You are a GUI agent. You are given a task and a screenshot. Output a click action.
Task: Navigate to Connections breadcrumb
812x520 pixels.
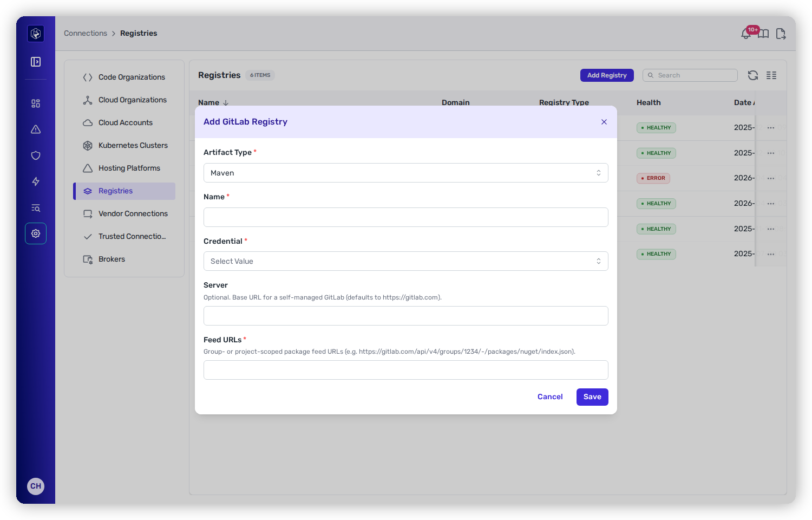coord(86,33)
